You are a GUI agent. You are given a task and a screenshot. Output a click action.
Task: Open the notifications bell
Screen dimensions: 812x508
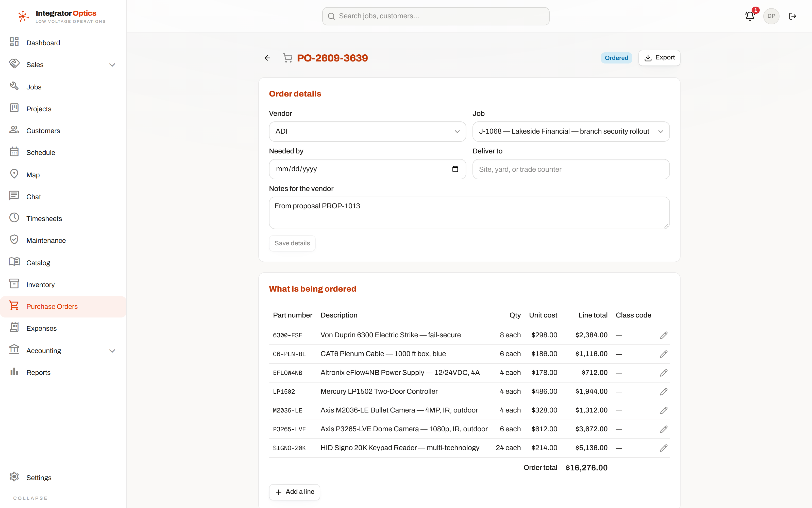coord(750,16)
